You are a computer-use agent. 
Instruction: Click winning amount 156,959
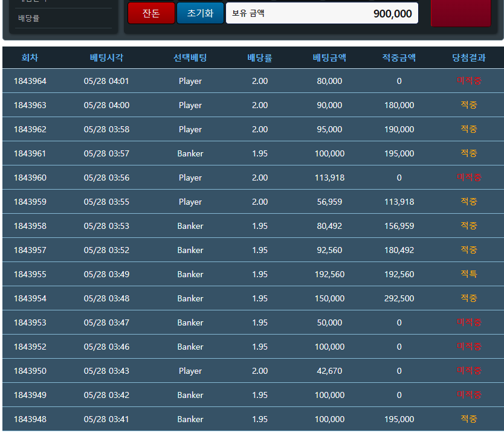399,226
